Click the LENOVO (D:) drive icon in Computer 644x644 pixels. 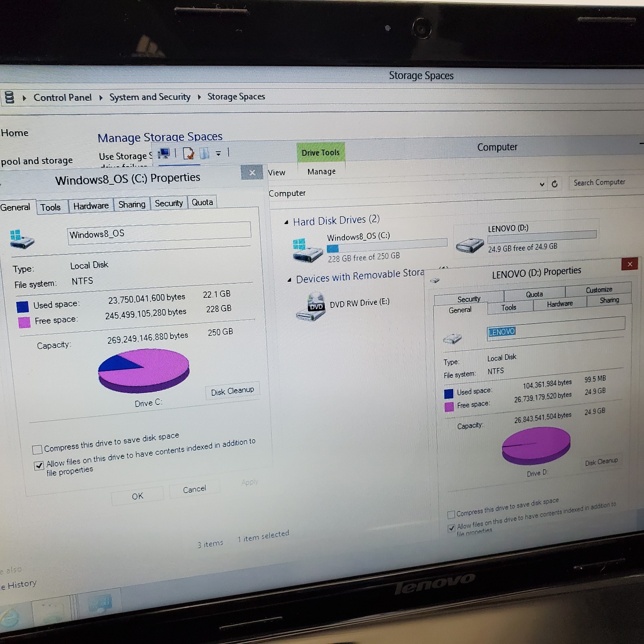(470, 245)
